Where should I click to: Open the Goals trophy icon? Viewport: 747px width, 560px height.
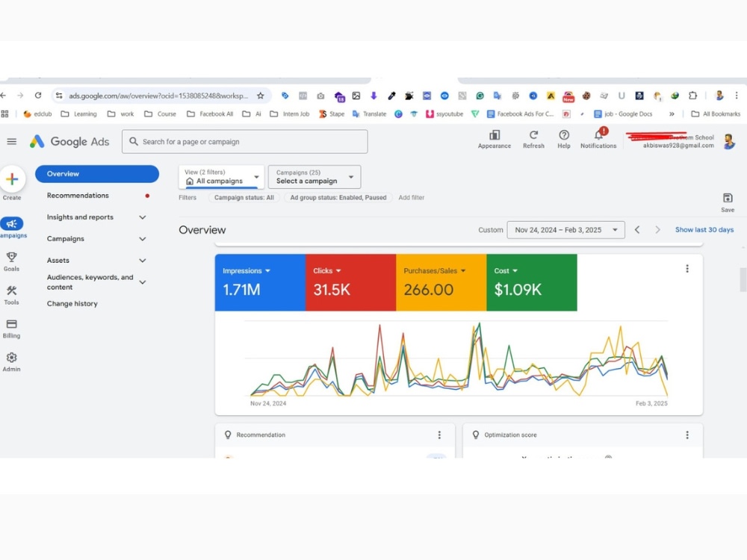pyautogui.click(x=11, y=257)
